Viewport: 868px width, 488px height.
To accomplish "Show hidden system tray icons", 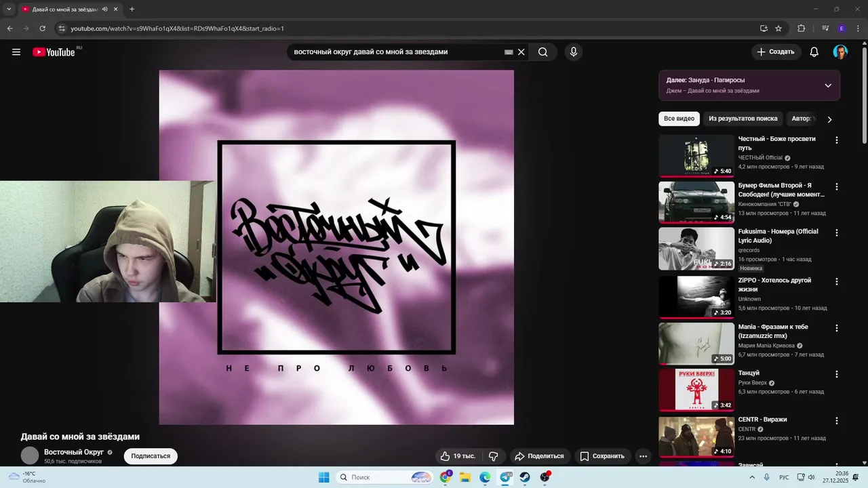I will [751, 477].
